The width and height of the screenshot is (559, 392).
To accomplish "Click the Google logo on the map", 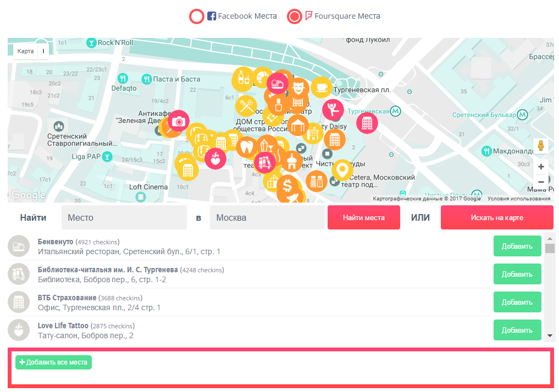I will point(28,195).
